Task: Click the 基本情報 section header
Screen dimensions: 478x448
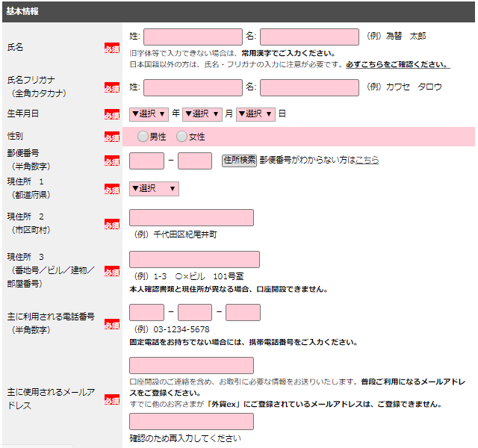Action: tap(238, 12)
